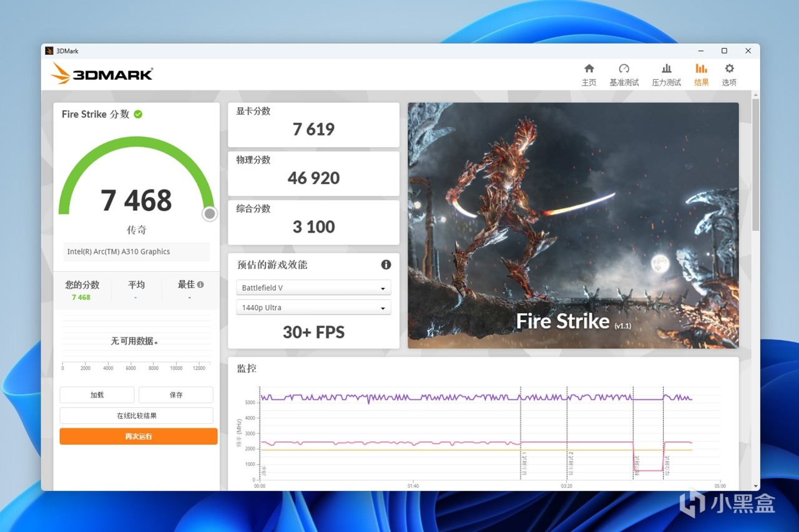Open the 主页 home tab
This screenshot has width=799, height=532.
coord(589,75)
